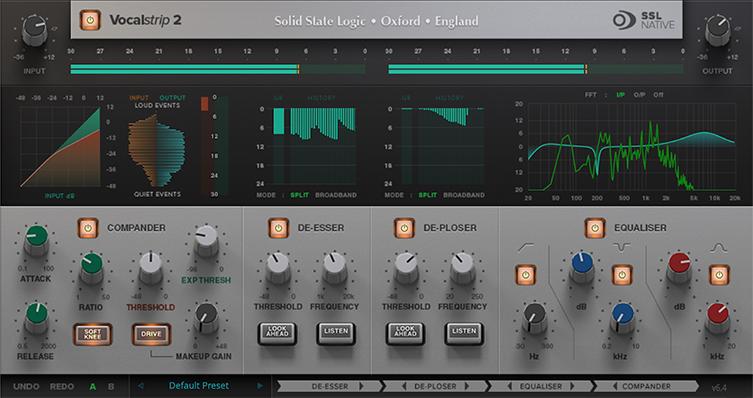Click the green Attack knob
Viewport: 753px width, 398px height.
(36, 239)
